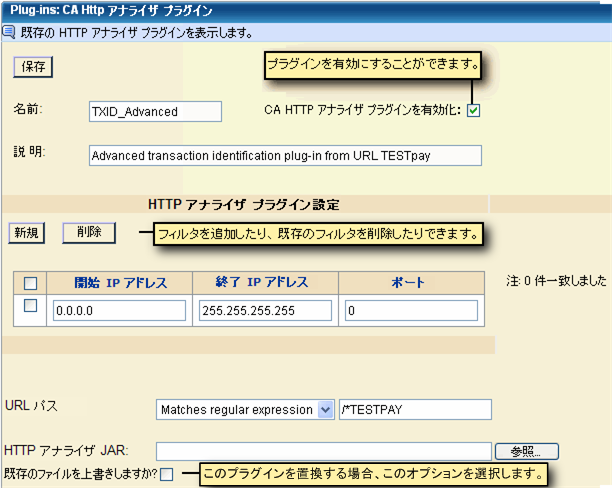Click the HTTP アナライザ JAR file path field
The width and height of the screenshot is (612, 488).
coord(324,452)
